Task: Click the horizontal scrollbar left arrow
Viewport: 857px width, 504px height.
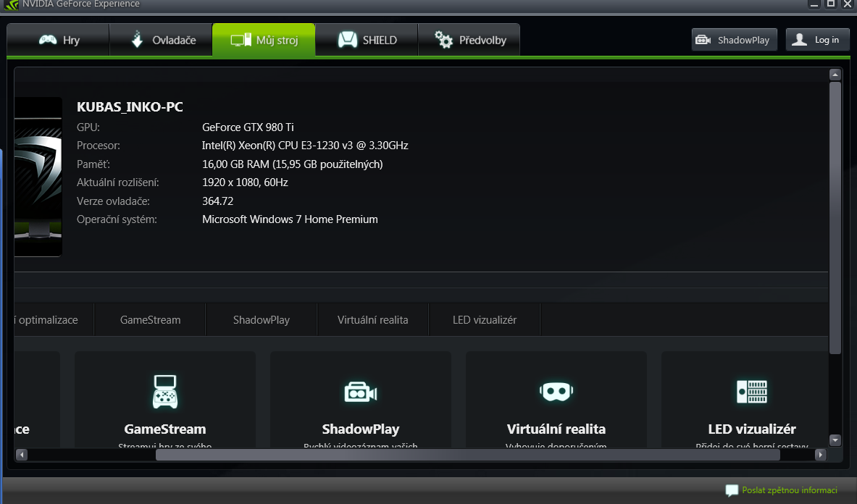Action: click(22, 454)
